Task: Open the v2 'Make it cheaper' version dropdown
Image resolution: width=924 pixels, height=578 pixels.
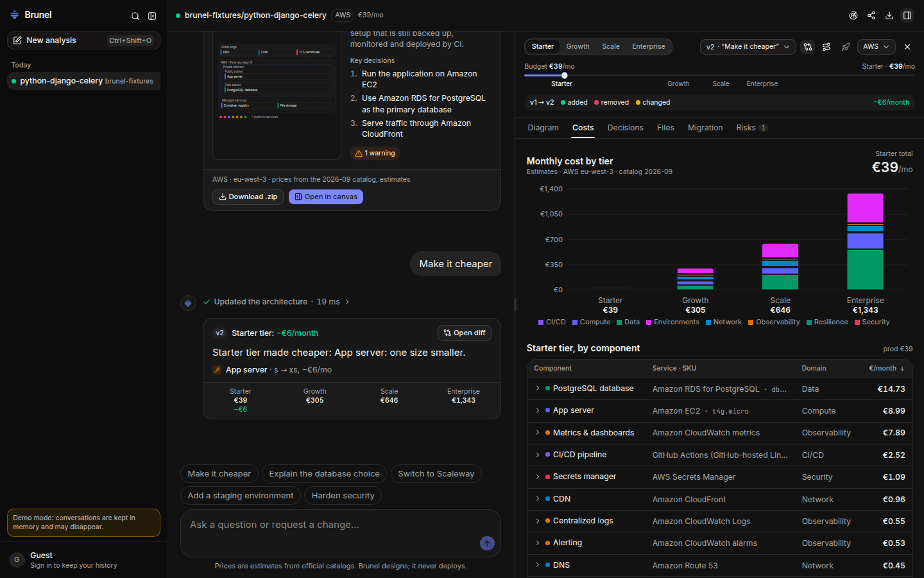Action: click(x=748, y=46)
